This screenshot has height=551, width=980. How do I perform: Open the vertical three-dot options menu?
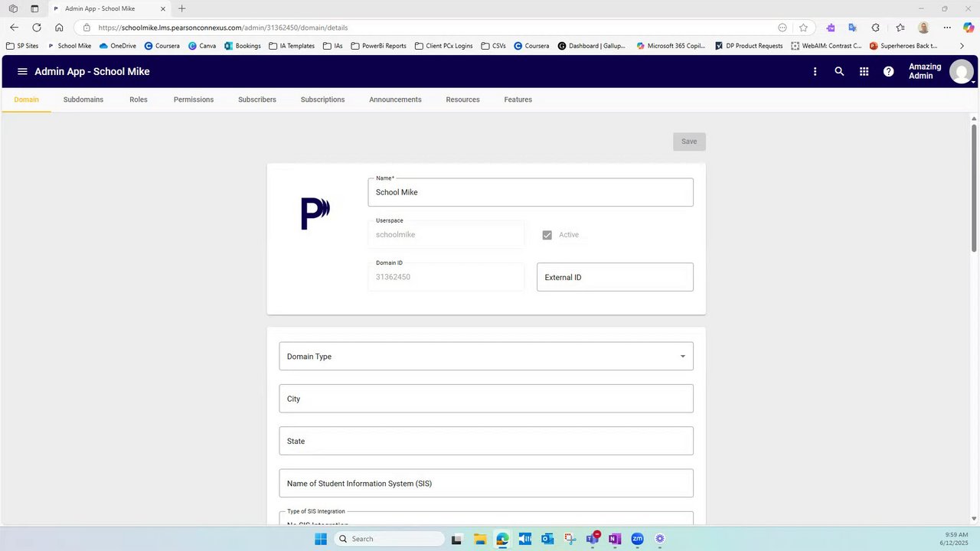pos(815,71)
